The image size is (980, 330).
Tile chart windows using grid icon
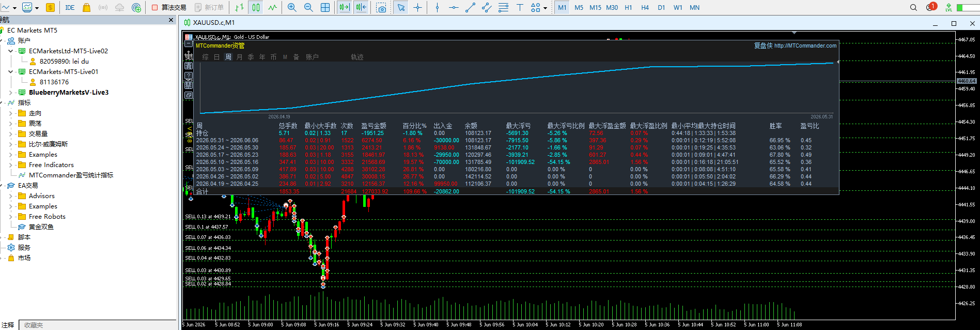coord(325,8)
